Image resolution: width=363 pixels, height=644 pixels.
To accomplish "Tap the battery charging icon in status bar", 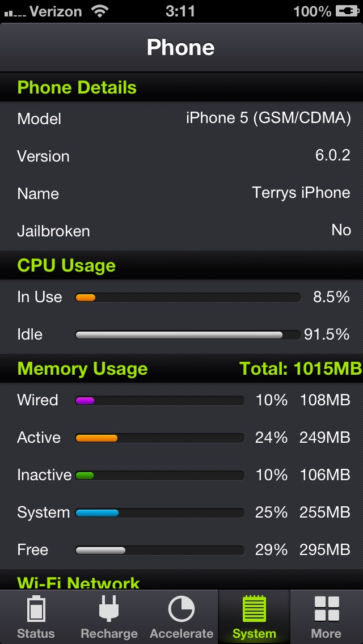I will 347,11.
